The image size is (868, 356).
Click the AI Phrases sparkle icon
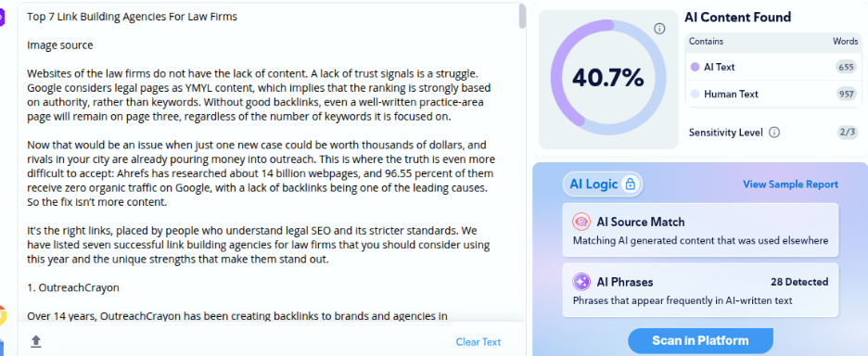(581, 282)
